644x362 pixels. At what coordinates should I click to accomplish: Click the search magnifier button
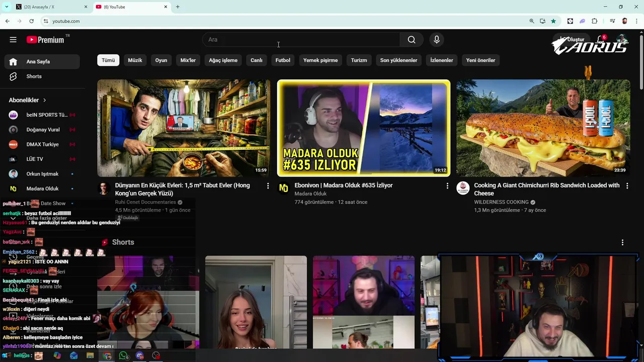412,40
